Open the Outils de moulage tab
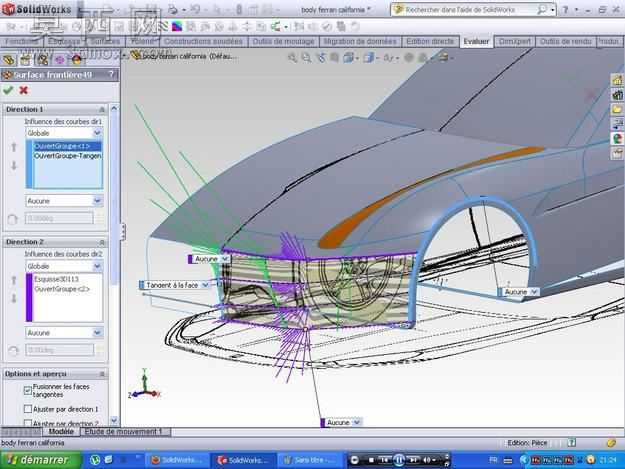The image size is (625, 469). tap(283, 41)
